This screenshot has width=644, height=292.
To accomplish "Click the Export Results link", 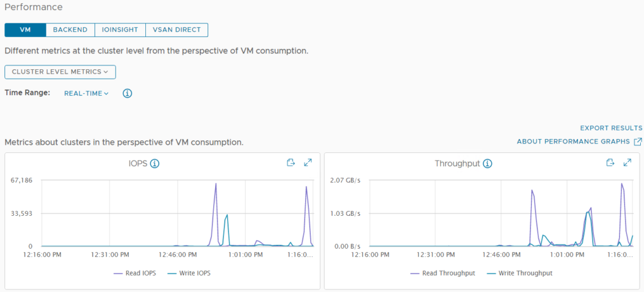I will [611, 128].
